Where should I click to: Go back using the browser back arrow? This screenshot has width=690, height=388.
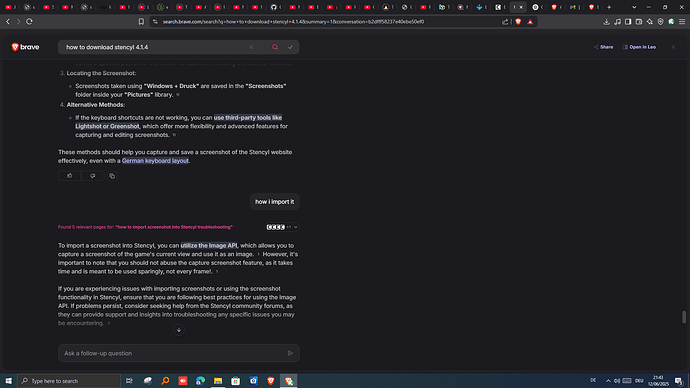[8, 22]
